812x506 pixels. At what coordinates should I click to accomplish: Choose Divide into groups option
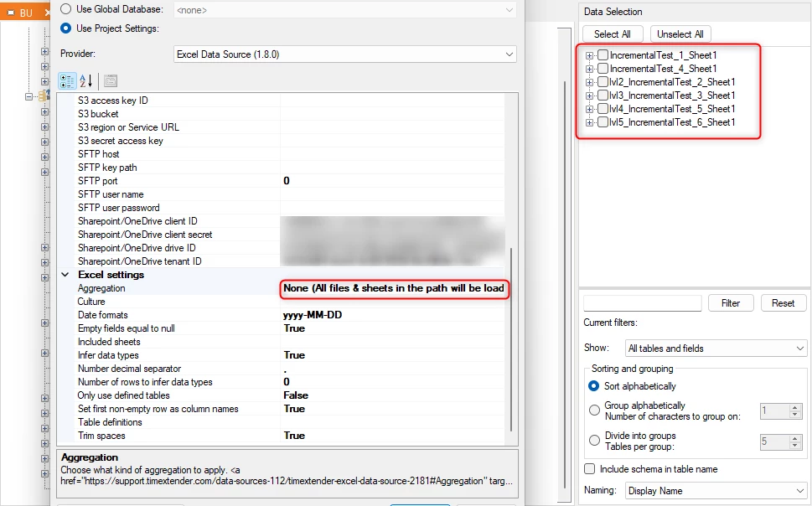click(594, 441)
